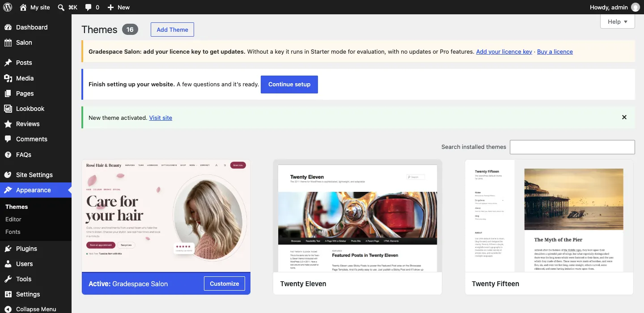Click the Twenty Fifteen theme name
The width and height of the screenshot is (644, 313).
coord(496,283)
